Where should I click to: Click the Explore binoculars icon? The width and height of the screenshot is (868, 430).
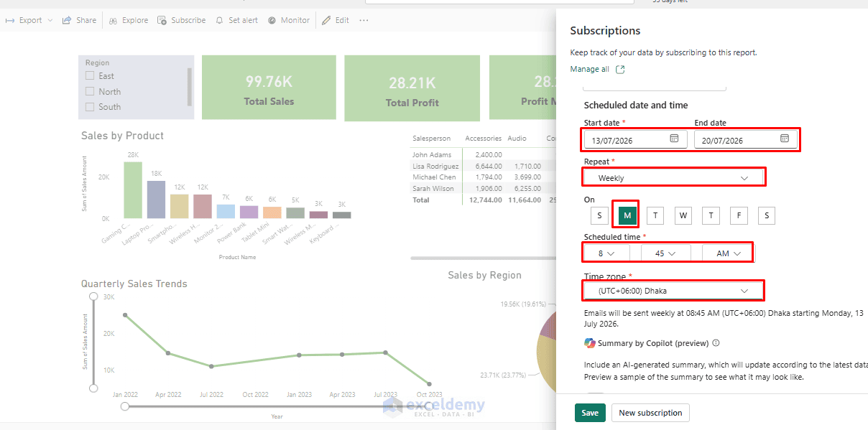pos(114,20)
